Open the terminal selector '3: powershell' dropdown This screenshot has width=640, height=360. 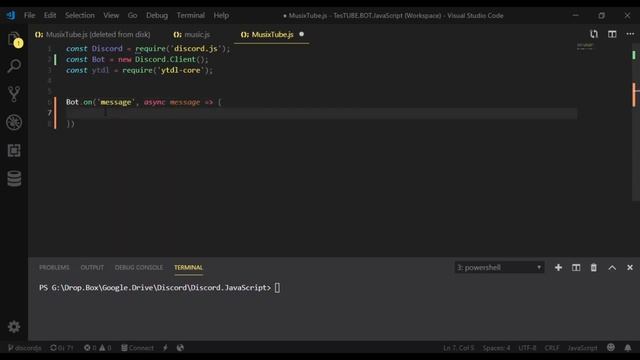coord(499,267)
